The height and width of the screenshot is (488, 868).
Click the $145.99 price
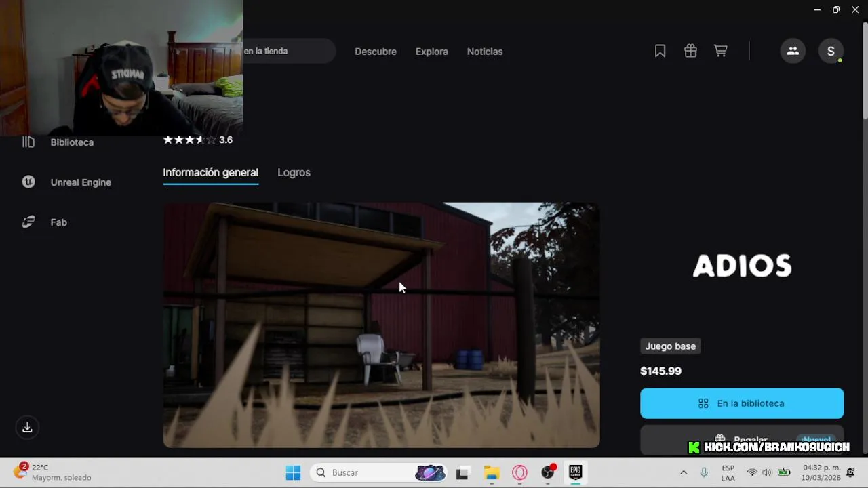pos(660,371)
